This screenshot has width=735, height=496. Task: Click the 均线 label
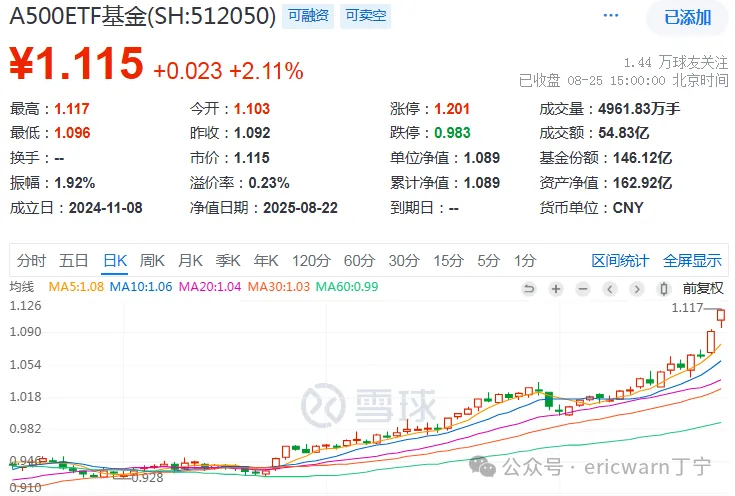click(22, 286)
